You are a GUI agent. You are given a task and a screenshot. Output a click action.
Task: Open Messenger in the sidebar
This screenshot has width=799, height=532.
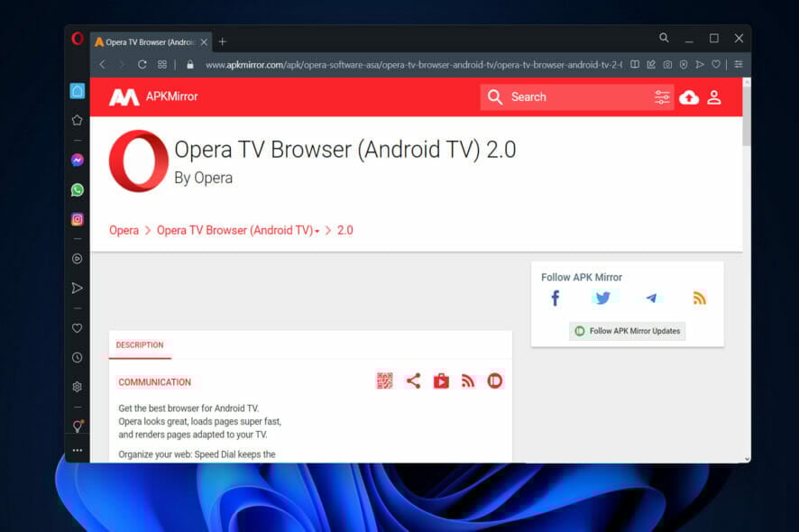pos(77,160)
